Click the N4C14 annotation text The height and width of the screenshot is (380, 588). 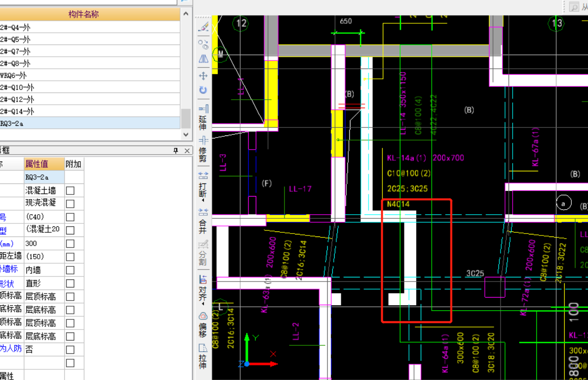click(x=398, y=204)
